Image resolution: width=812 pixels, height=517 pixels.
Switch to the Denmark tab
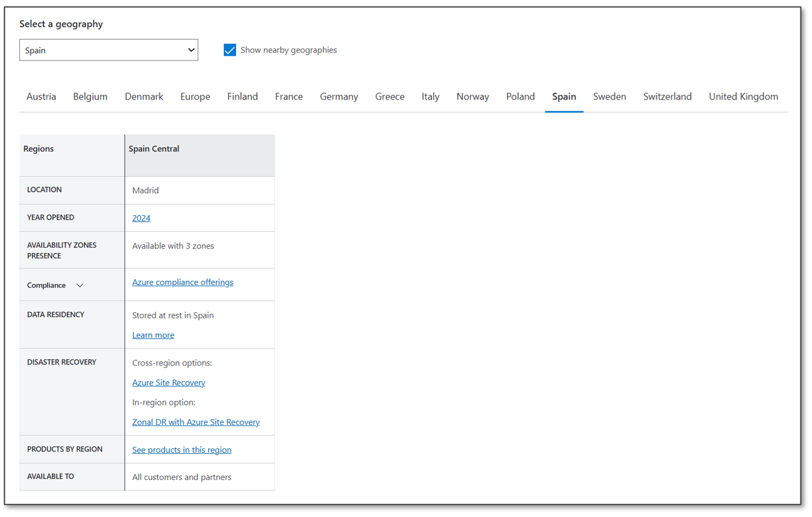point(144,96)
